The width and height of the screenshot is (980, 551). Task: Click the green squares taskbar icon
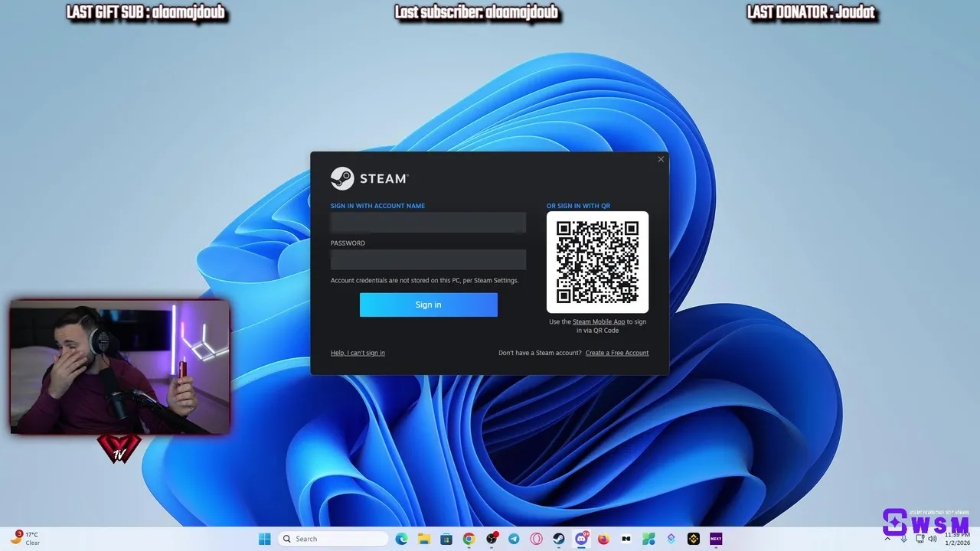(x=648, y=539)
